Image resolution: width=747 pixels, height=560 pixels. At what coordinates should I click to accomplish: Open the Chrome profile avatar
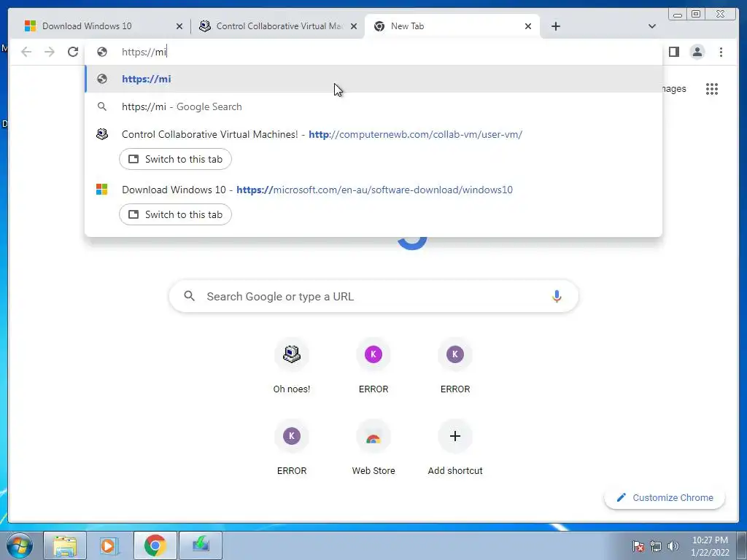[x=697, y=52]
